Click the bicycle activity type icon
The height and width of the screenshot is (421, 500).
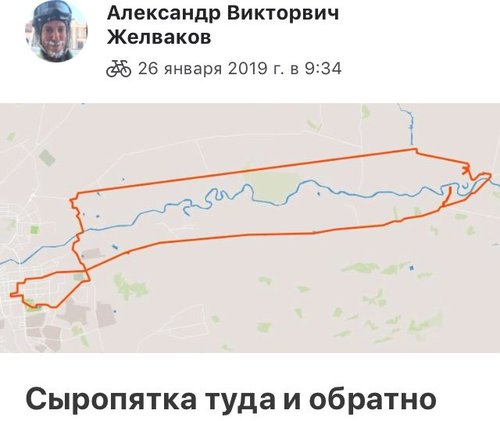(119, 69)
